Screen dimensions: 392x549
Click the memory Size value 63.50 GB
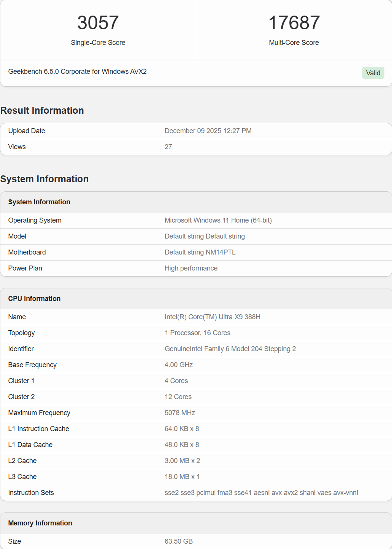pos(179,541)
